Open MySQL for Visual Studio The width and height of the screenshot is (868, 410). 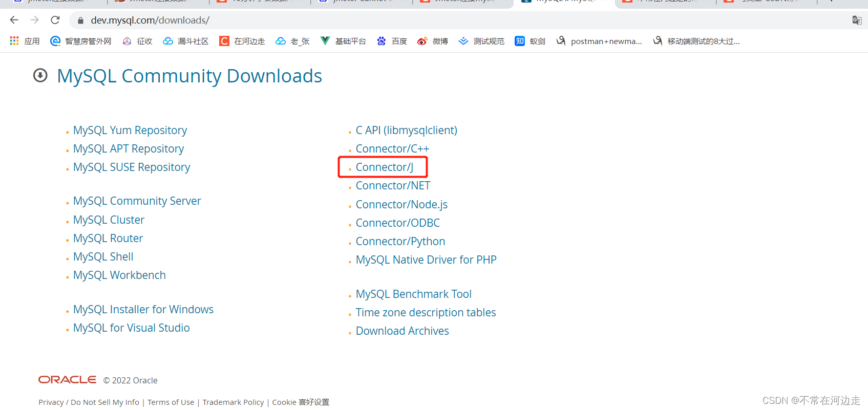click(x=131, y=328)
